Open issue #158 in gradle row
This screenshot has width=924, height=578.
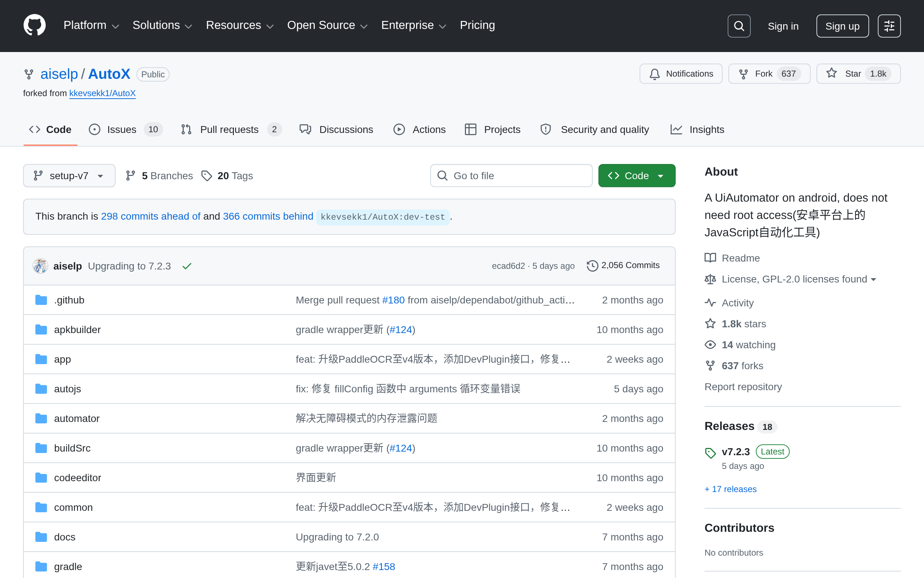(x=384, y=566)
